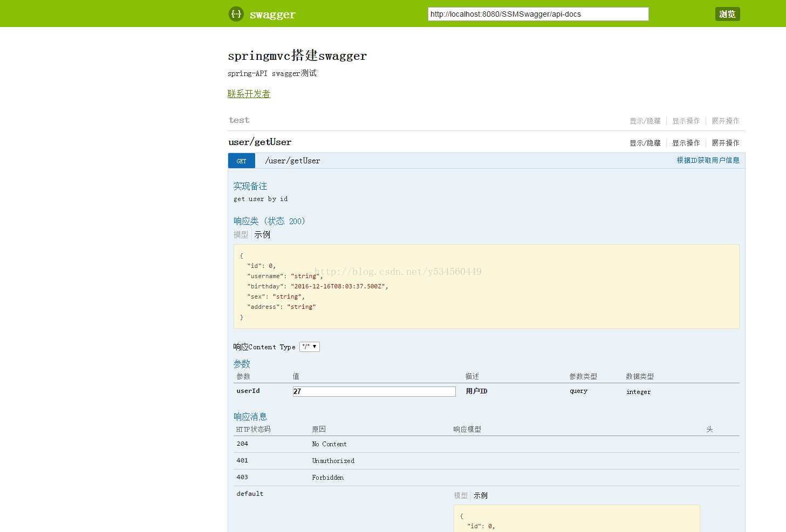Click the springmvc搭建swagger page title
Viewport: 786px width, 532px height.
[x=297, y=56]
